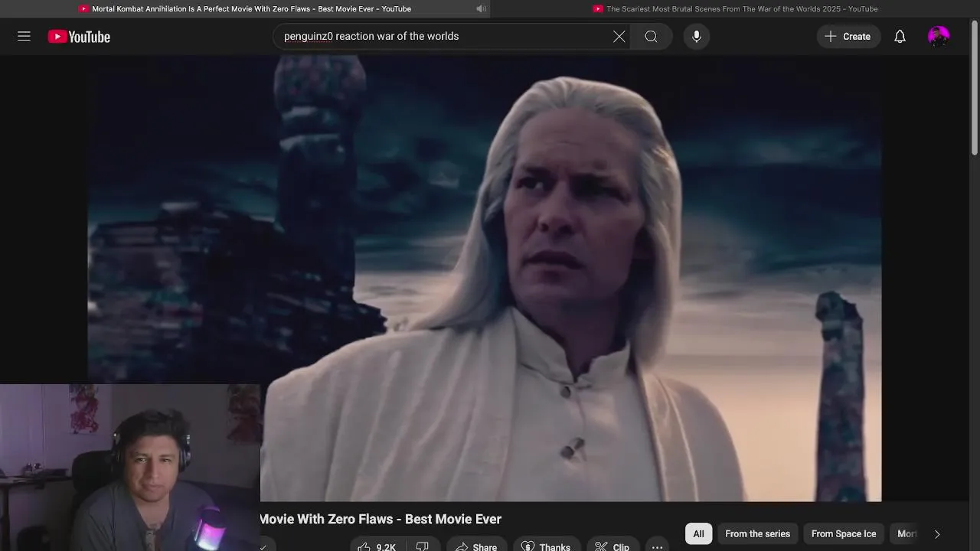Create a Clip of the video
Image resolution: width=980 pixels, height=551 pixels.
coord(612,546)
